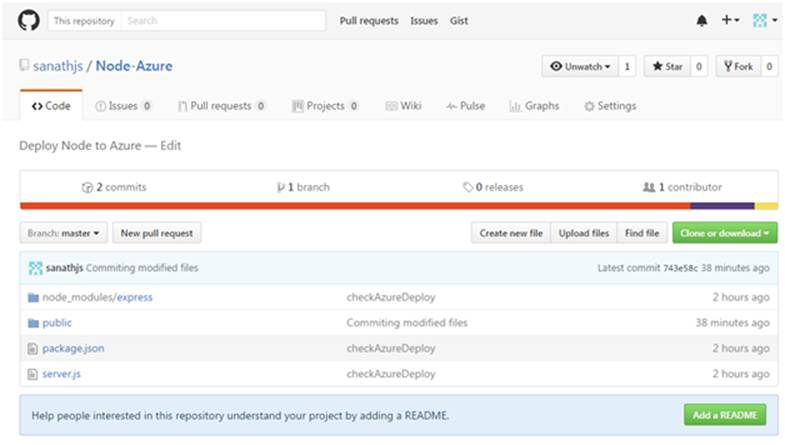Click the watchers count 1
This screenshot has width=785, height=445.
point(627,66)
